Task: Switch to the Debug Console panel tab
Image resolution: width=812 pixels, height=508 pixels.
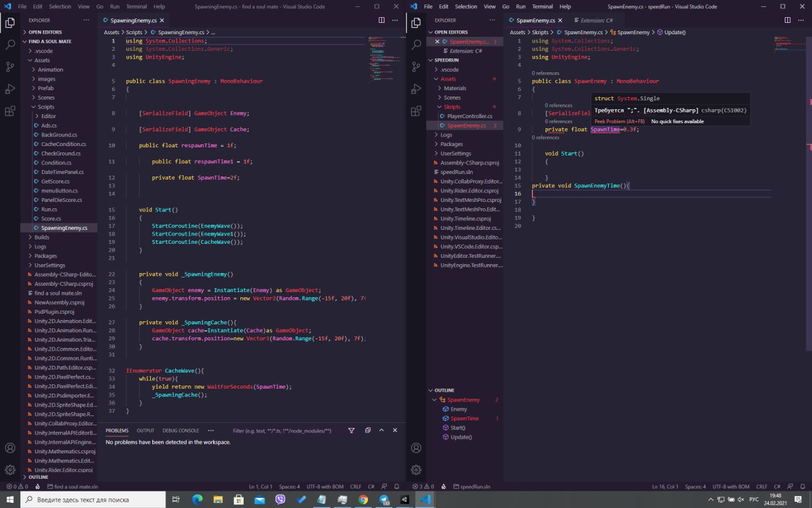Action: 180,431
